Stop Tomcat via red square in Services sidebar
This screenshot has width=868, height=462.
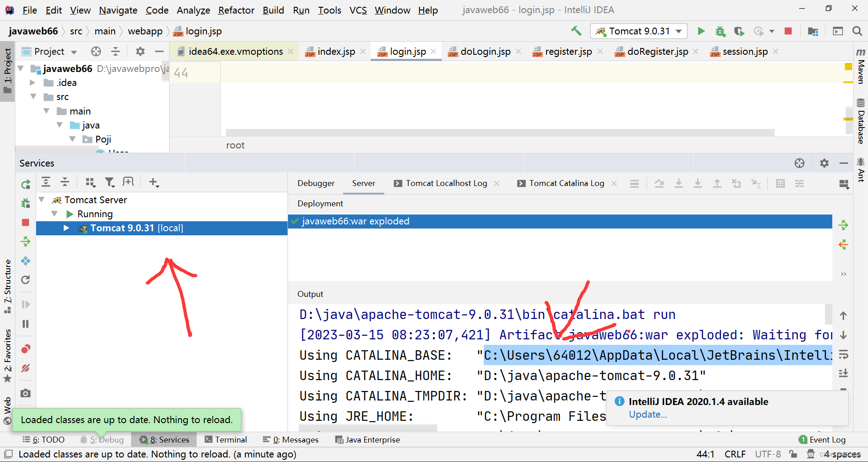pos(26,222)
